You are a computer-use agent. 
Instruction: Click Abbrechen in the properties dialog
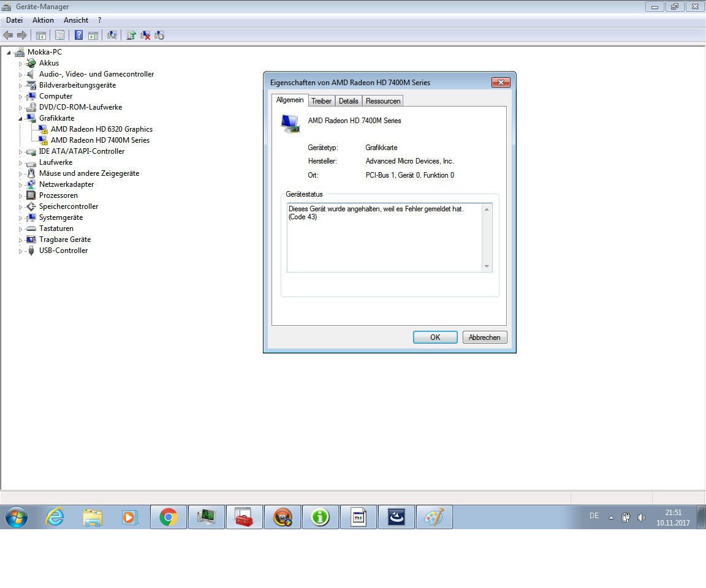click(x=485, y=337)
